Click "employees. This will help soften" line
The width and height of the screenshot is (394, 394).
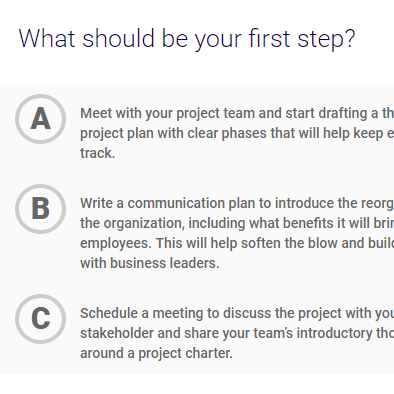(x=237, y=243)
